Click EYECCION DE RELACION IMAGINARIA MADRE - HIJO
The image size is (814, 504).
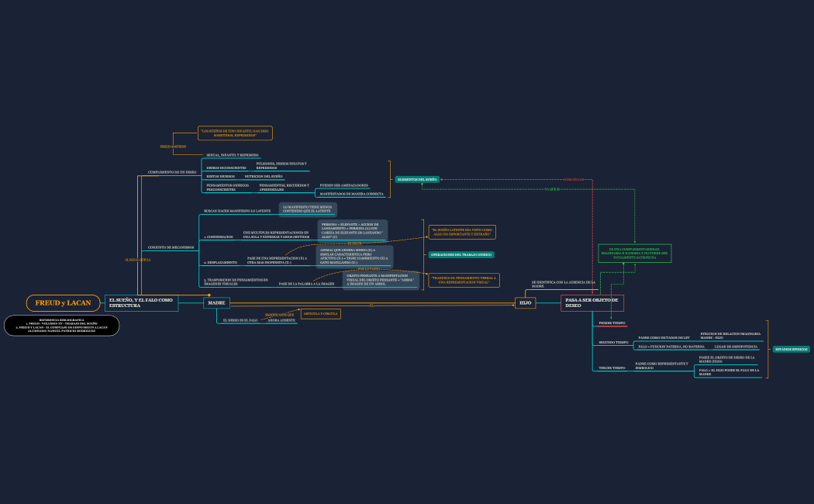tap(730, 336)
